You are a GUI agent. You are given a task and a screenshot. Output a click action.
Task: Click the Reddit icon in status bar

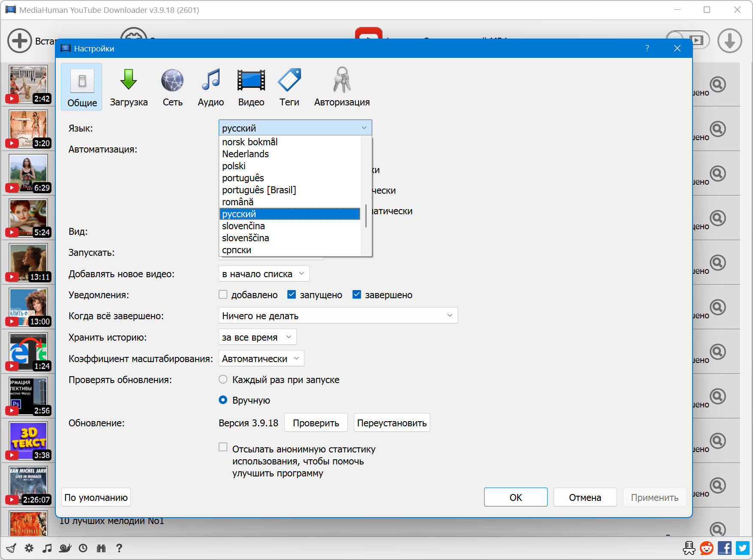tap(707, 548)
